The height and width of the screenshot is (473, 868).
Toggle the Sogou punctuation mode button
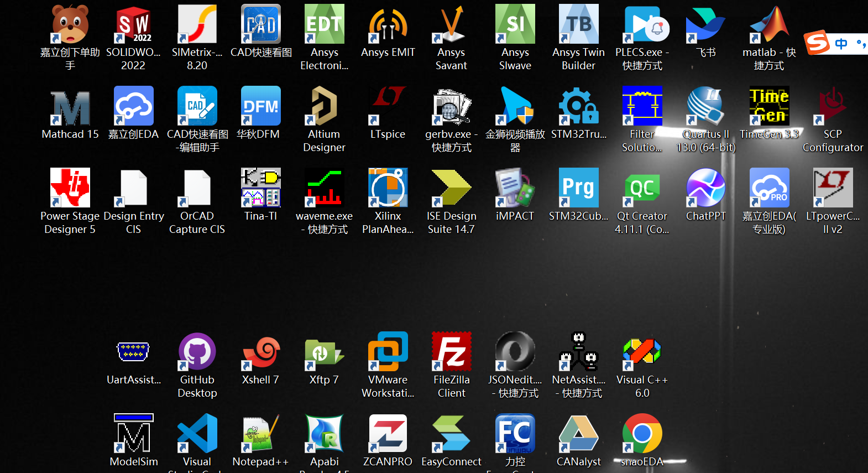[861, 43]
